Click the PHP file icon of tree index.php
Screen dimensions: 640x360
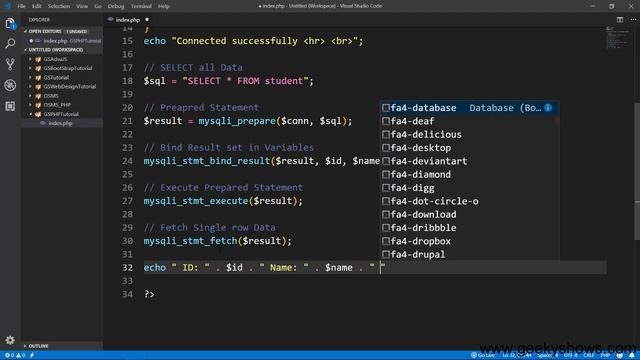(x=42, y=123)
